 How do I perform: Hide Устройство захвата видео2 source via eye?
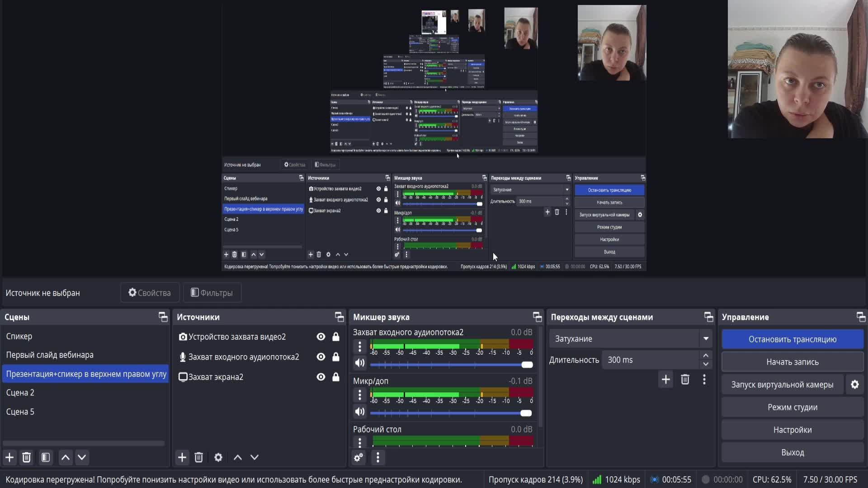(x=321, y=337)
